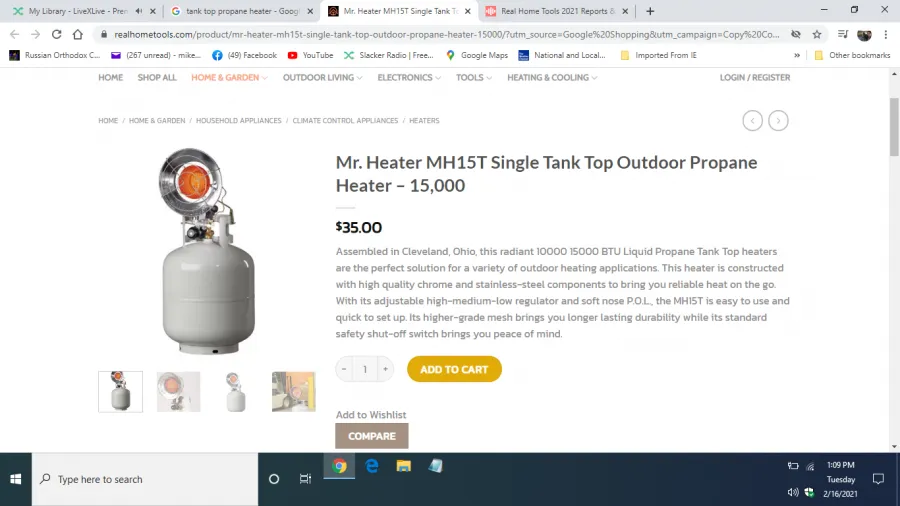Expand the Heating & Cooling menu
Image resolution: width=900 pixels, height=506 pixels.
click(x=552, y=77)
